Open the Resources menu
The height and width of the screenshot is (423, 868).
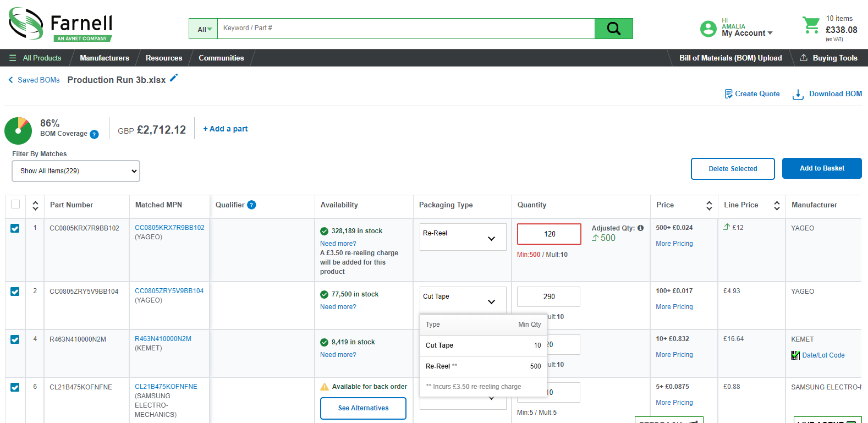[164, 58]
